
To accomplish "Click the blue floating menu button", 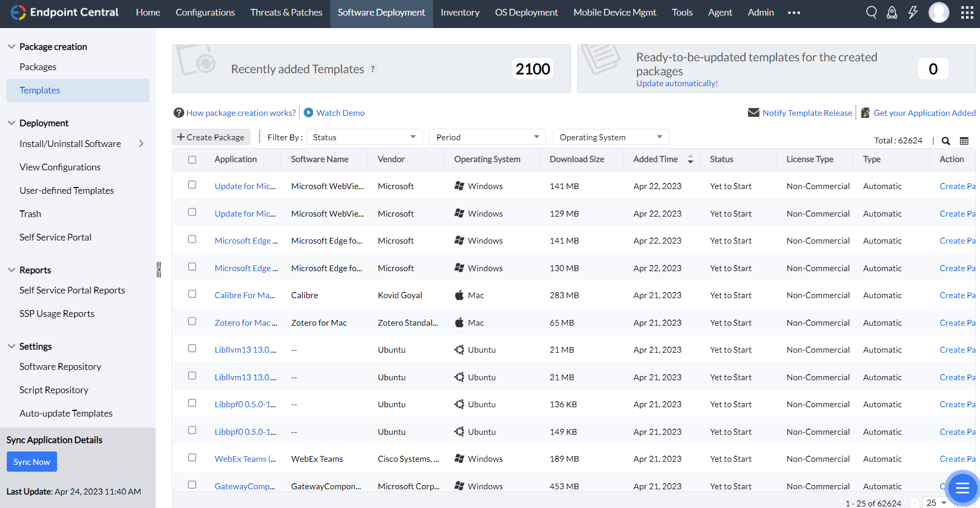I will (x=962, y=488).
